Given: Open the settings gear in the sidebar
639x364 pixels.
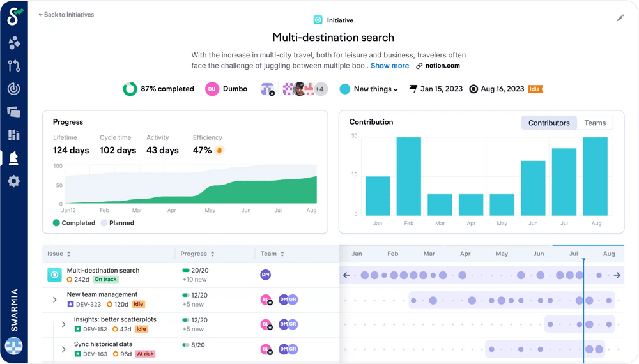Looking at the screenshot, I should [x=13, y=181].
